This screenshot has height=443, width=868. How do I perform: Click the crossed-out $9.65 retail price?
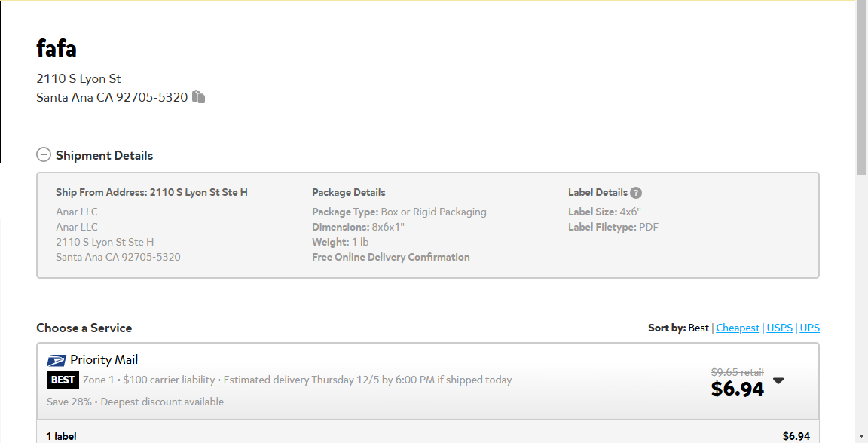[x=738, y=372]
